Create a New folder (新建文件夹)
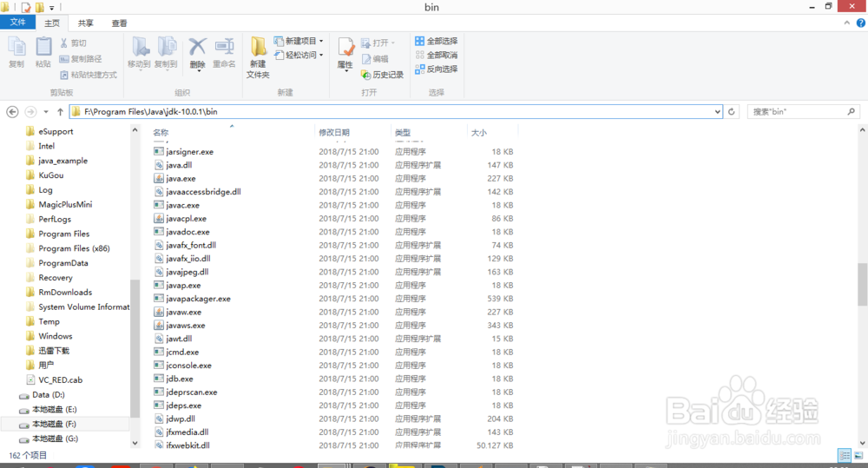Image resolution: width=868 pixels, height=468 pixels. [x=258, y=57]
